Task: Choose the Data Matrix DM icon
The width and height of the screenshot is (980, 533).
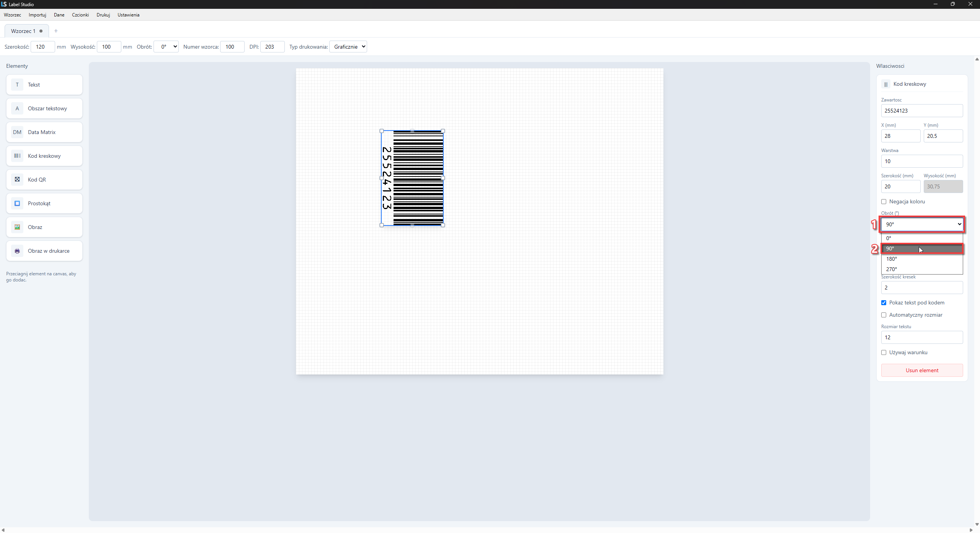Action: tap(17, 132)
